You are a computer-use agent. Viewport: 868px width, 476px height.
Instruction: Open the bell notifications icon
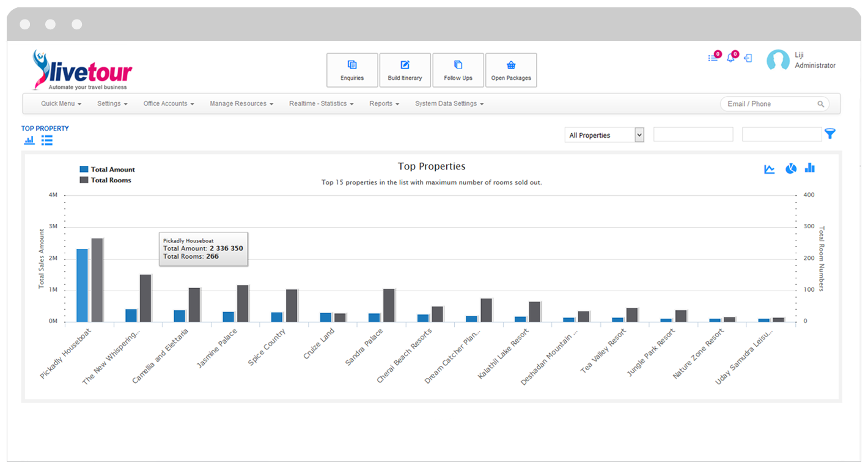click(x=731, y=58)
